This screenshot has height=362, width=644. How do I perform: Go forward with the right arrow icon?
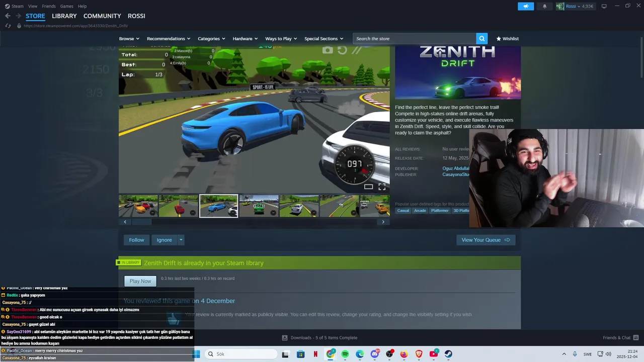[18, 16]
